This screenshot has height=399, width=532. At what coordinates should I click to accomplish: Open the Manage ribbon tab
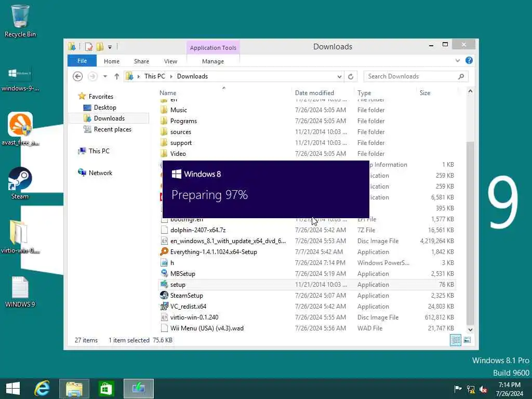click(x=213, y=61)
